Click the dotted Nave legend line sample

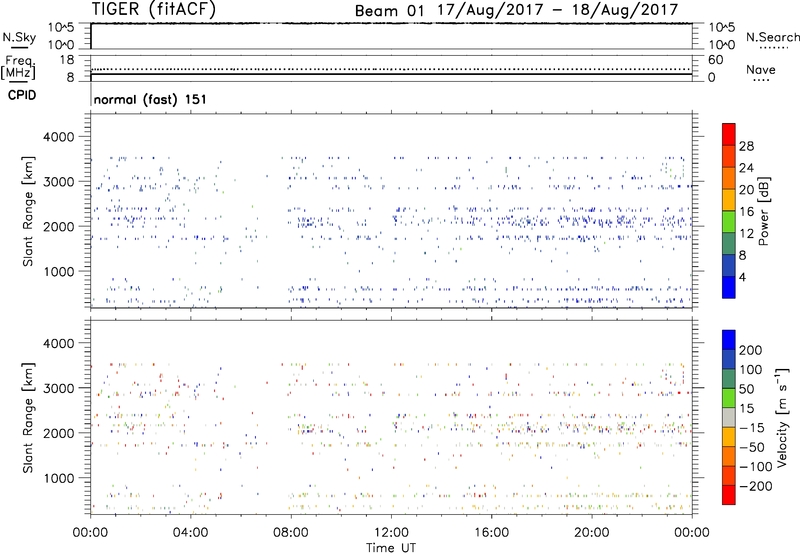(761, 80)
